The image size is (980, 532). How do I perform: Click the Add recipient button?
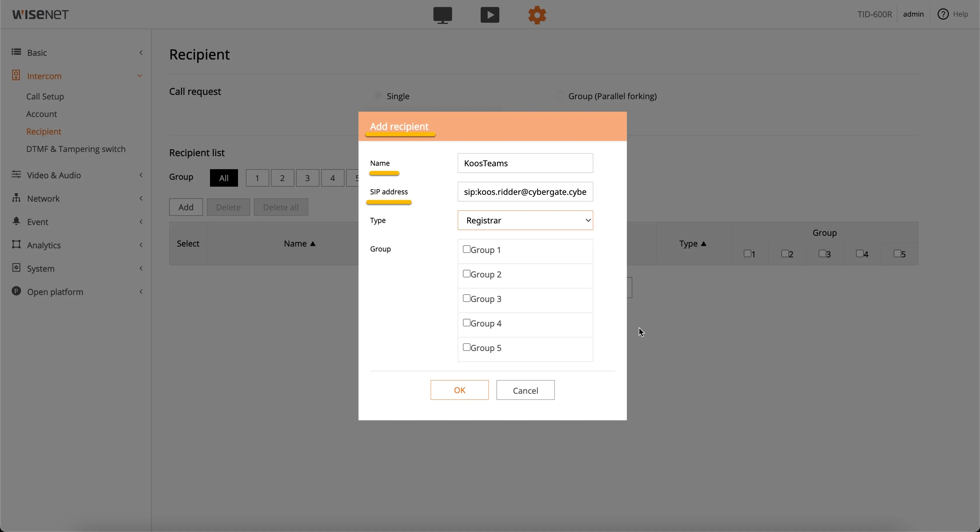pyautogui.click(x=186, y=207)
